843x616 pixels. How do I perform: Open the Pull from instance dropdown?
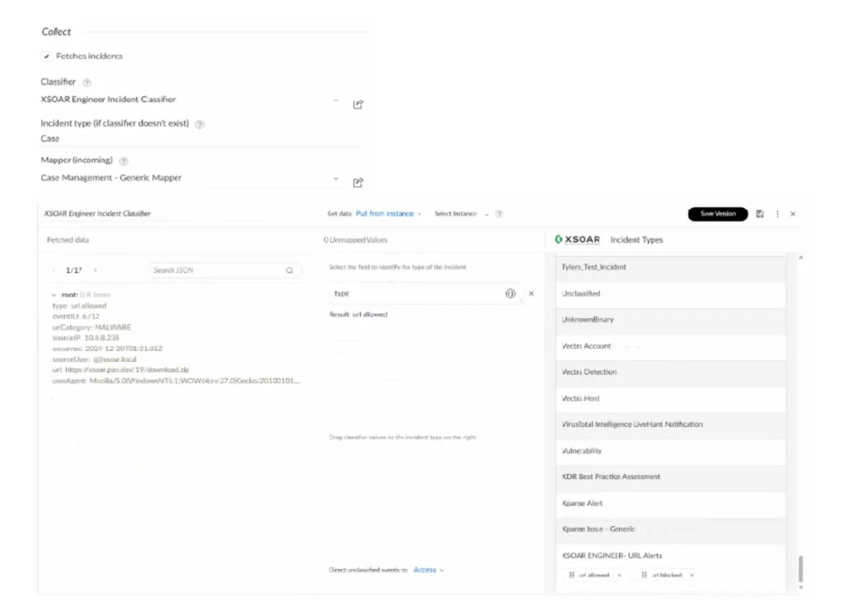click(x=388, y=213)
